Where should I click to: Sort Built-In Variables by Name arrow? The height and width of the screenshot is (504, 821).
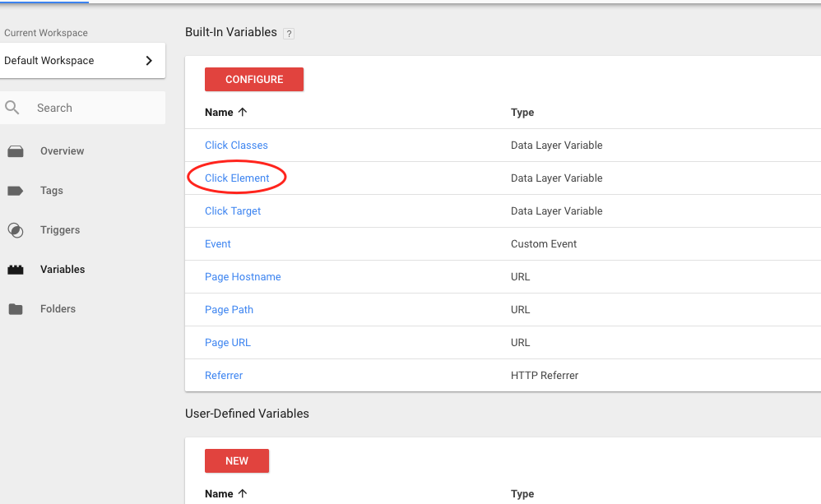pyautogui.click(x=243, y=112)
